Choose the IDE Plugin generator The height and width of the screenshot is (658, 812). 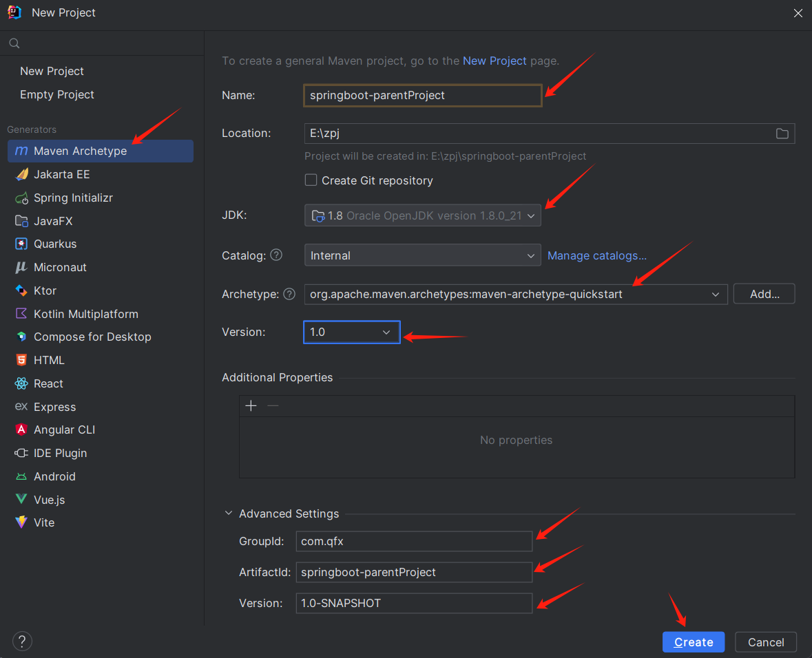point(101,453)
